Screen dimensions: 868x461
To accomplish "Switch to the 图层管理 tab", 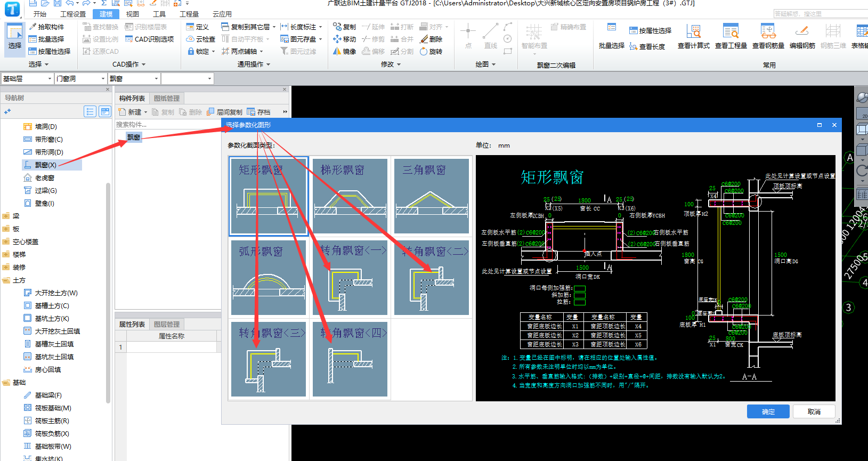I will point(167,324).
